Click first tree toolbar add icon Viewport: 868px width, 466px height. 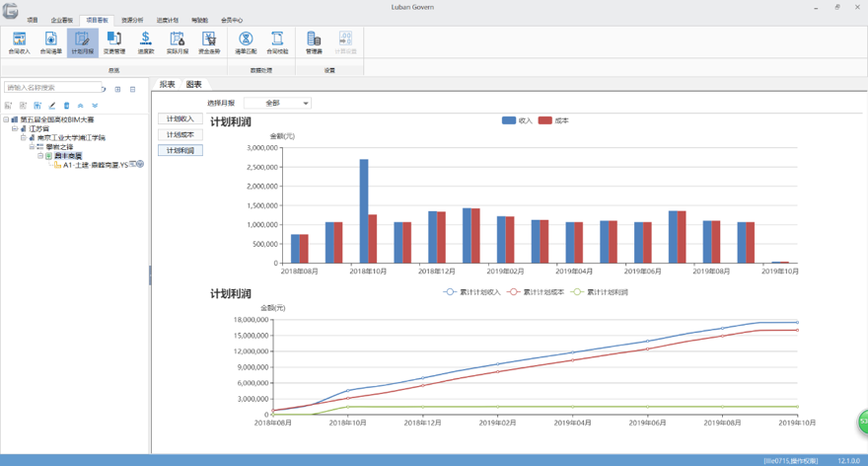click(x=8, y=106)
